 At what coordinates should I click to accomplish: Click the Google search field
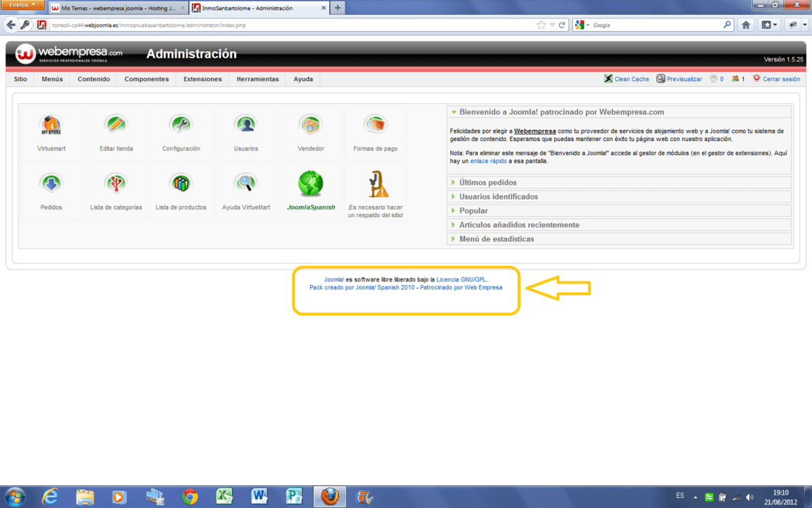pos(657,25)
